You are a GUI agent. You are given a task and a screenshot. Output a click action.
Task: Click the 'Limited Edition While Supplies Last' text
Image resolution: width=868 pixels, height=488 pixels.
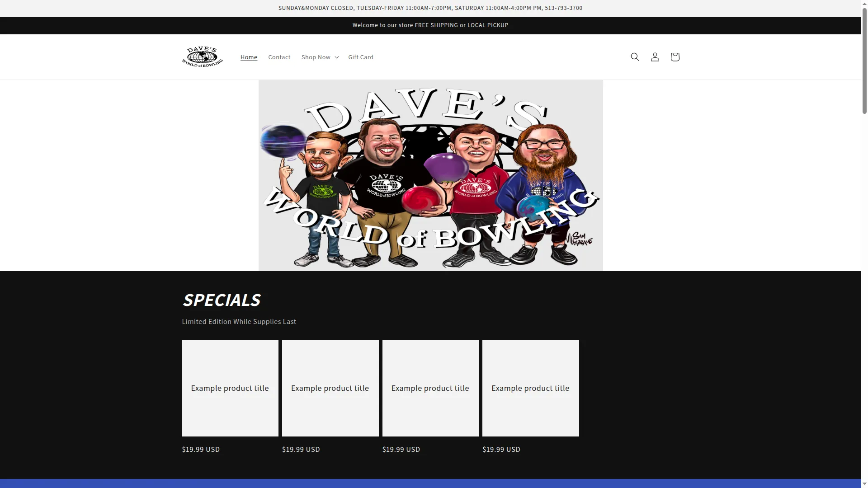coord(239,322)
